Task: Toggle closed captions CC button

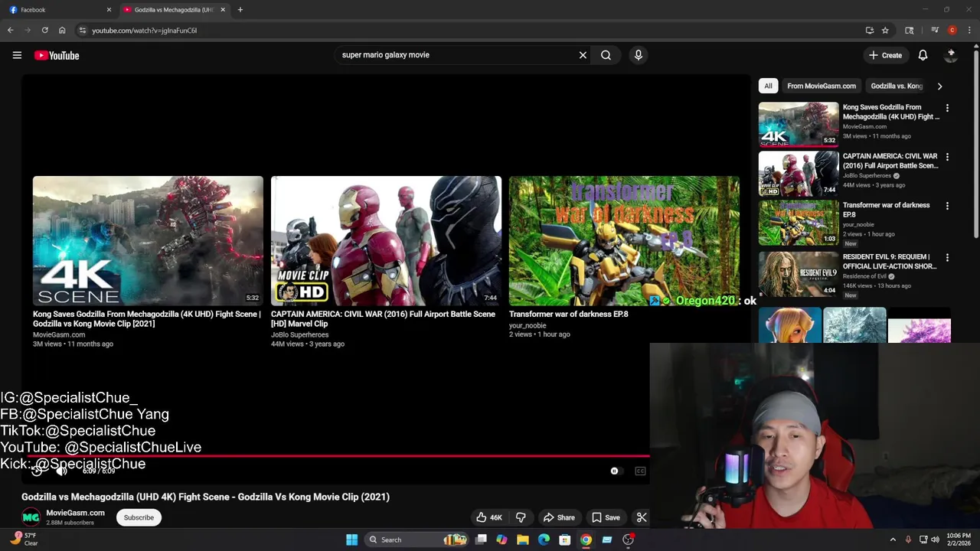Action: (640, 471)
